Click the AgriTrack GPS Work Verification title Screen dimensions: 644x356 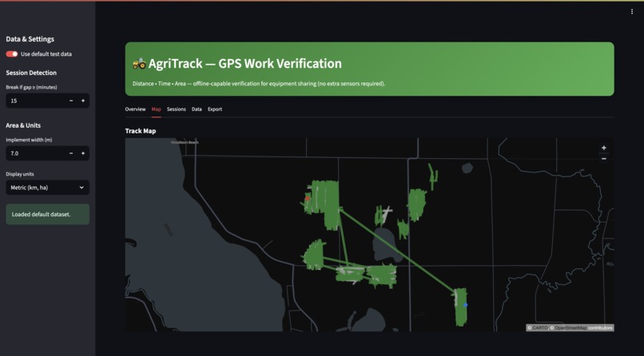(244, 64)
